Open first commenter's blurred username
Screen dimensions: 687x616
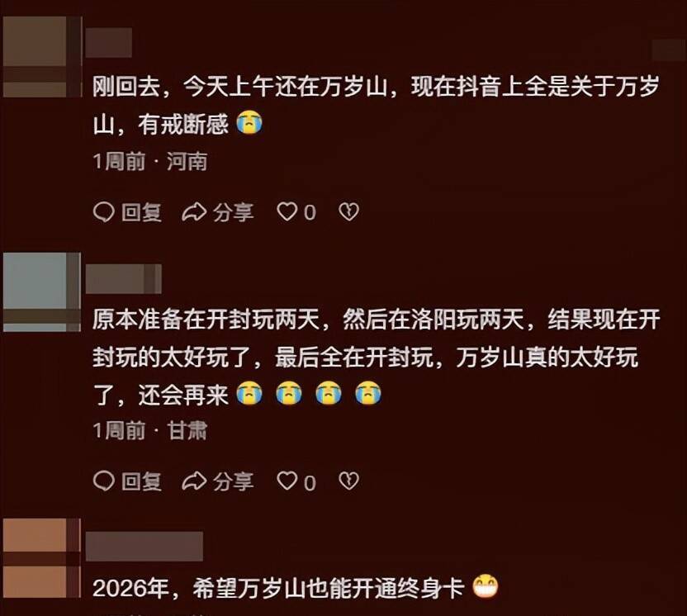click(x=109, y=42)
